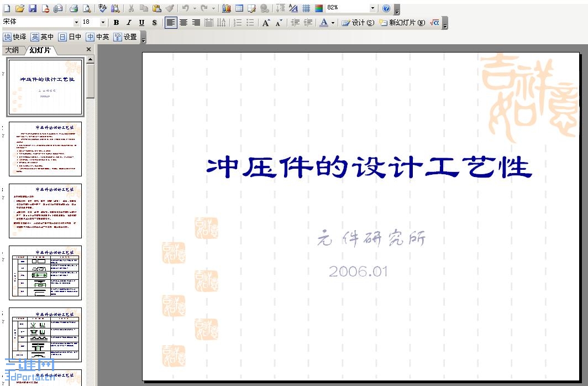Print the presentation
Image resolution: width=588 pixels, height=386 pixels.
click(x=74, y=8)
